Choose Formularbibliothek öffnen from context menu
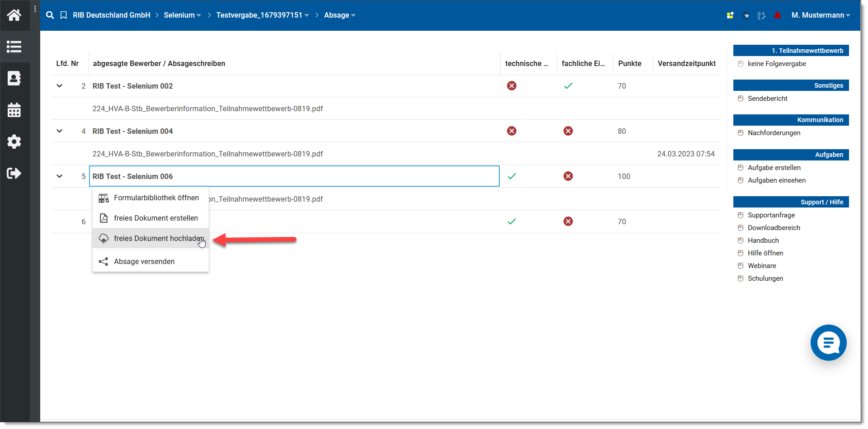The width and height of the screenshot is (868, 429). 150,198
